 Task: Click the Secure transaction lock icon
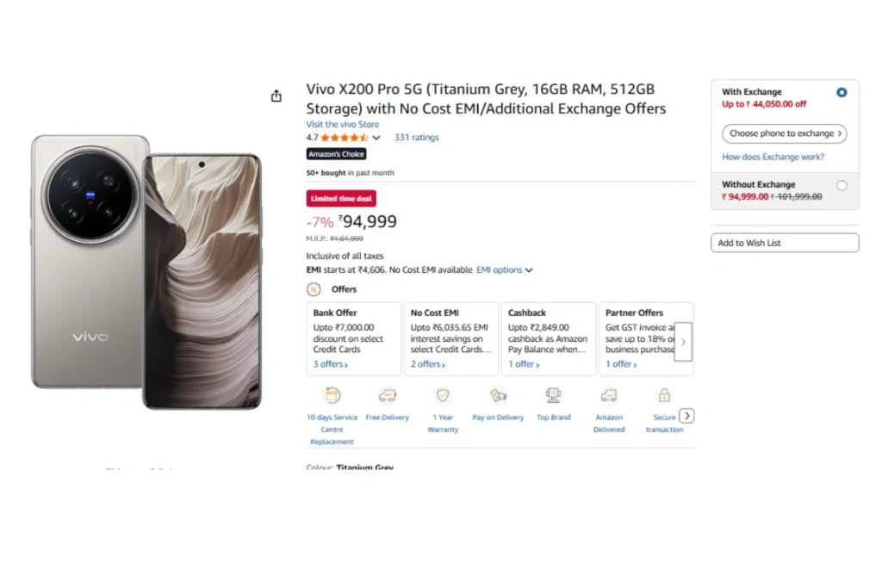click(x=664, y=396)
